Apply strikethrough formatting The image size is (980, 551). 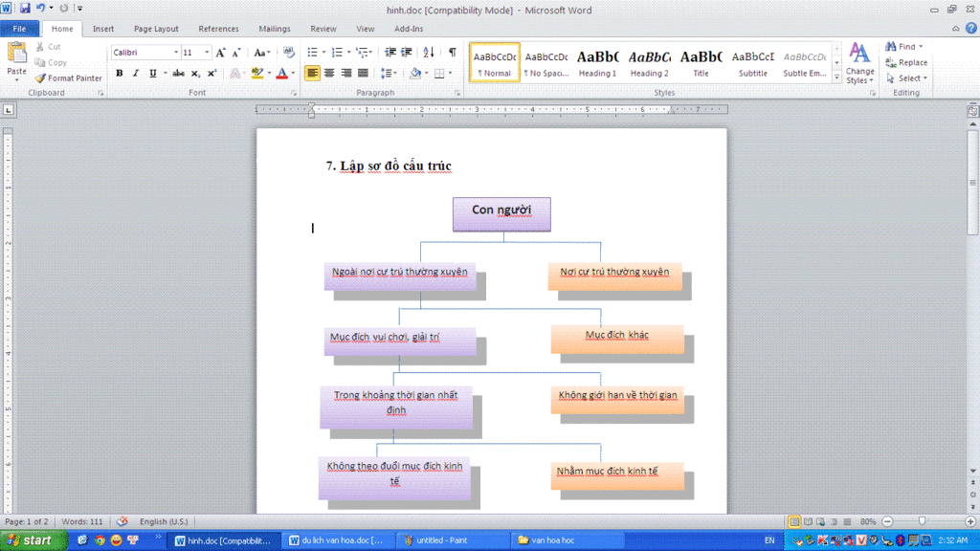[x=178, y=74]
